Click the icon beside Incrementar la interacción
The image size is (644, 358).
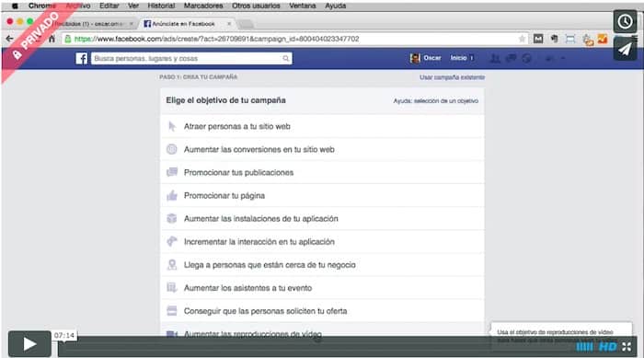[x=172, y=241]
